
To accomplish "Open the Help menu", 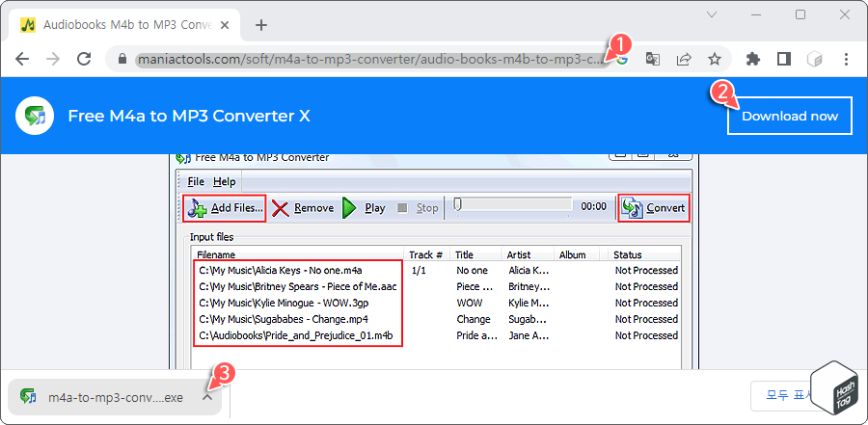I will click(x=224, y=181).
